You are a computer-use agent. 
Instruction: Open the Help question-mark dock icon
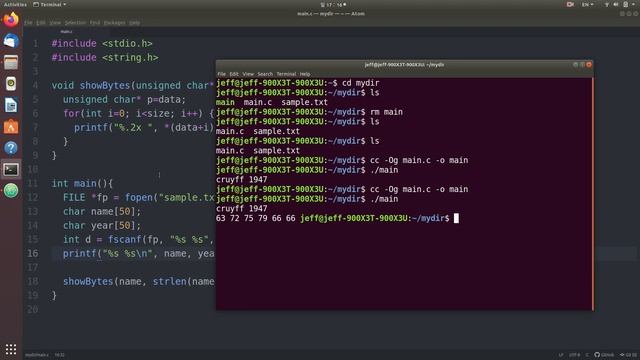click(x=11, y=148)
